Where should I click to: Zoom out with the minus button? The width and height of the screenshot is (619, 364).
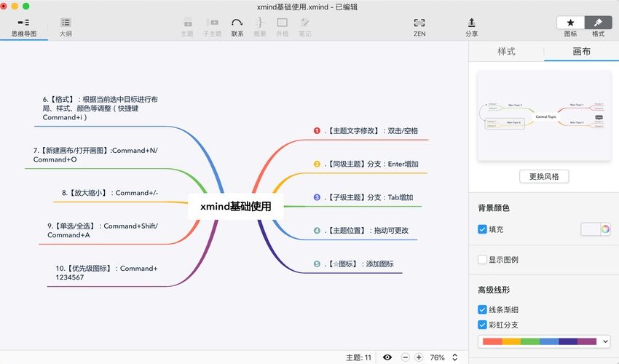405,357
